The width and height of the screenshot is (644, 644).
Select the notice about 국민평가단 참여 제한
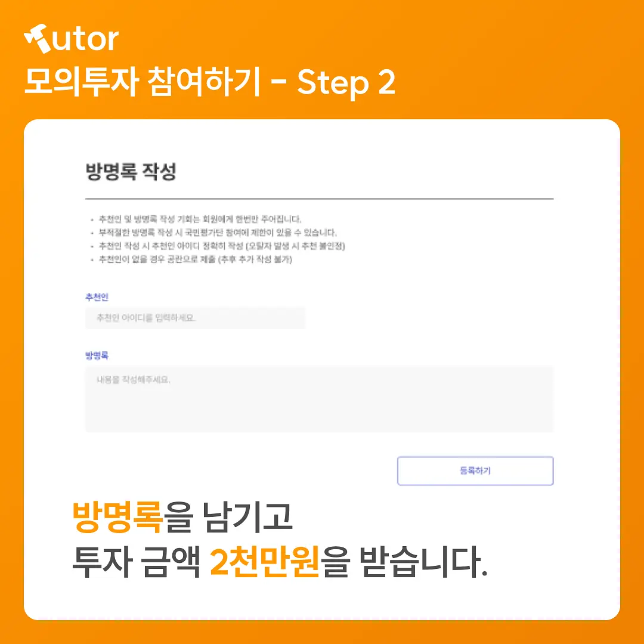coord(218,233)
